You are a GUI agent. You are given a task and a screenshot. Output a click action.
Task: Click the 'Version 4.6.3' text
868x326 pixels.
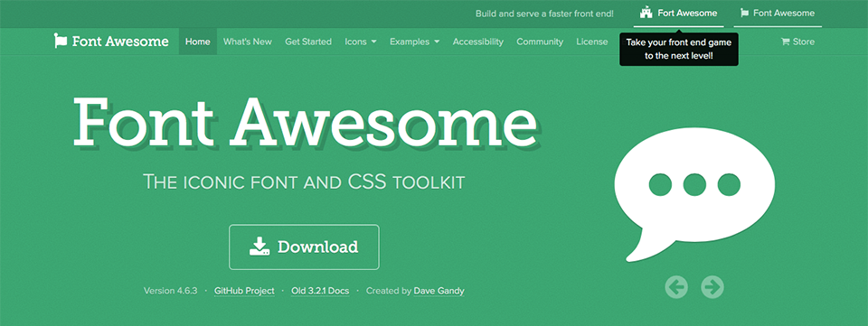(171, 291)
